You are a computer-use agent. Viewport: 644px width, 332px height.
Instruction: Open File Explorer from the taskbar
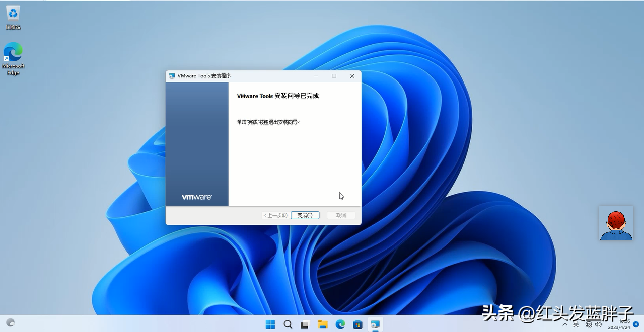pos(323,324)
